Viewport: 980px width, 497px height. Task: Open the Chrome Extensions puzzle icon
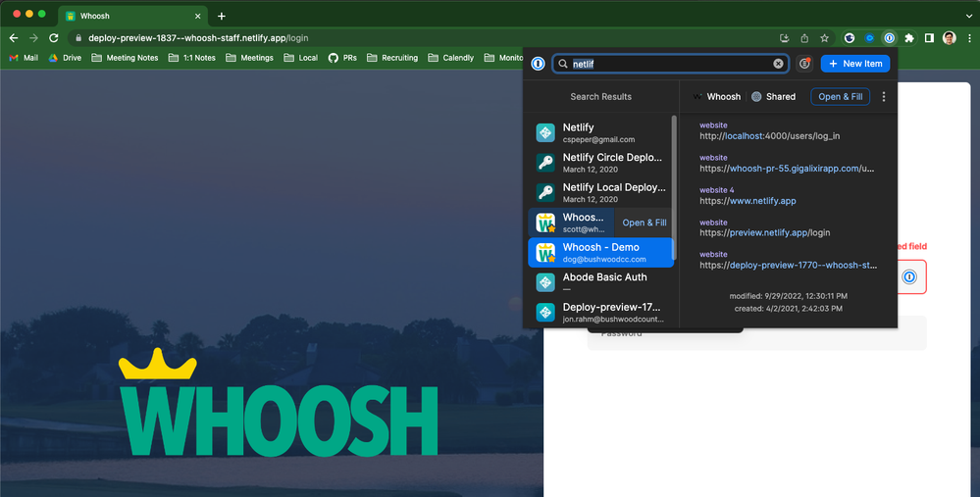(x=909, y=38)
